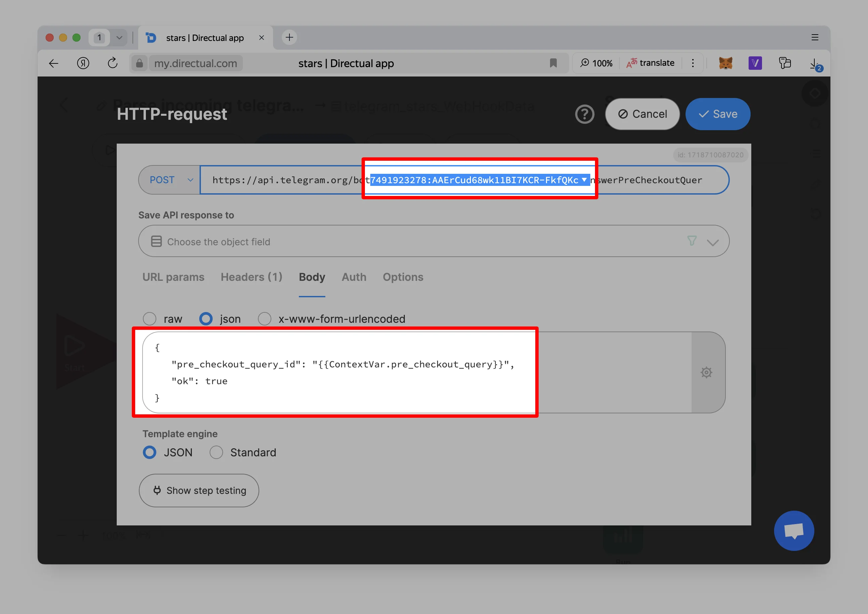The height and width of the screenshot is (614, 868).
Task: Switch to the Auth tab
Action: tap(354, 277)
